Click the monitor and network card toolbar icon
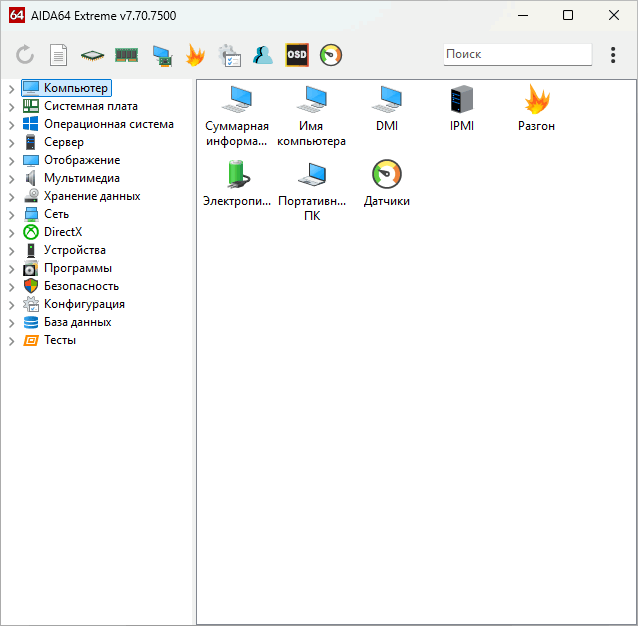This screenshot has height=626, width=638. point(162,56)
